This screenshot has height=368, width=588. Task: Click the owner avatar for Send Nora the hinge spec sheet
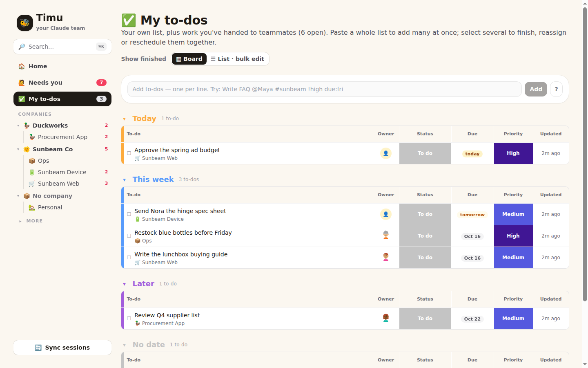(386, 214)
